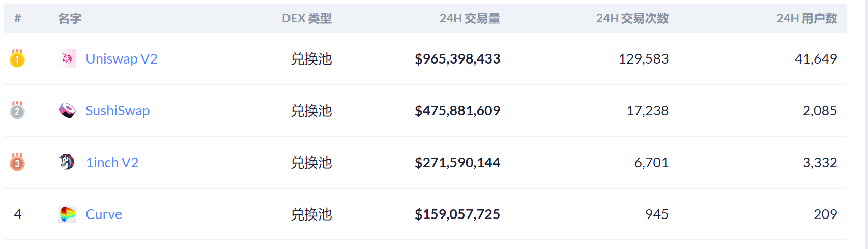
Task: Go to the 1inch V2 link
Action: [112, 163]
